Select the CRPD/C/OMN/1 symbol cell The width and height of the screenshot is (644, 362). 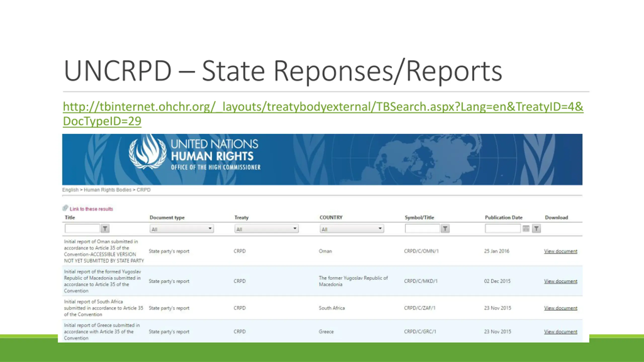421,251
